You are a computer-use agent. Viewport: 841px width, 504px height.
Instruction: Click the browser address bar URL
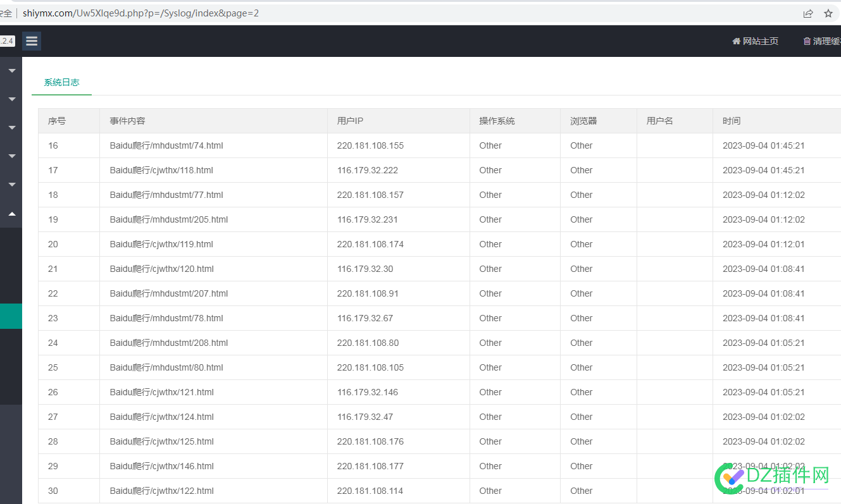click(140, 13)
